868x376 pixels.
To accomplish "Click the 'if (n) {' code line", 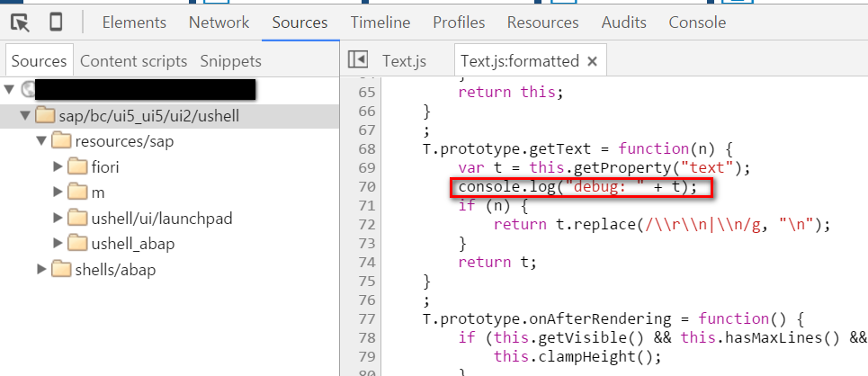I will pyautogui.click(x=494, y=206).
